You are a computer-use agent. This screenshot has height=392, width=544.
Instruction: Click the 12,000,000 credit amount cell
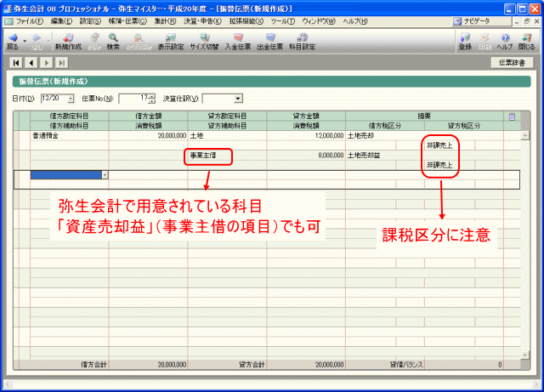306,136
